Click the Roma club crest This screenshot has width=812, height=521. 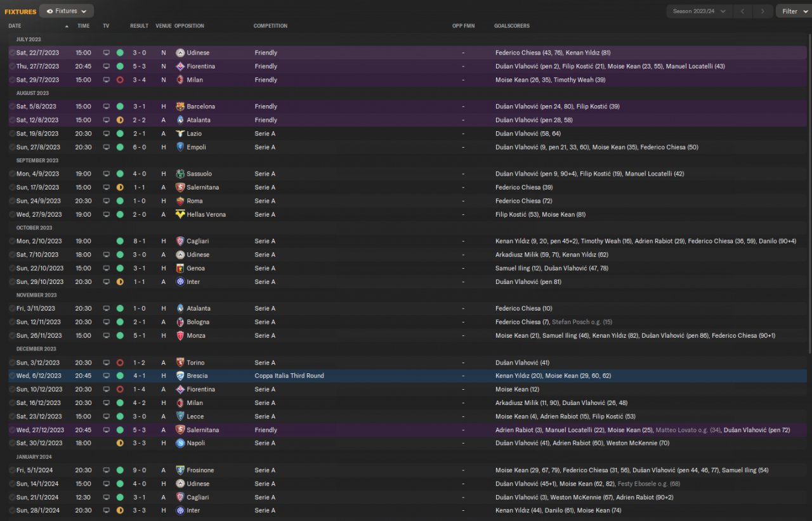tap(180, 201)
